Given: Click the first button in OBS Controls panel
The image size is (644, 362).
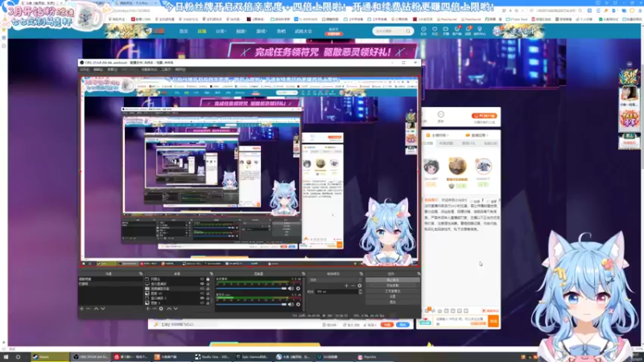Looking at the screenshot, I should pos(393,279).
